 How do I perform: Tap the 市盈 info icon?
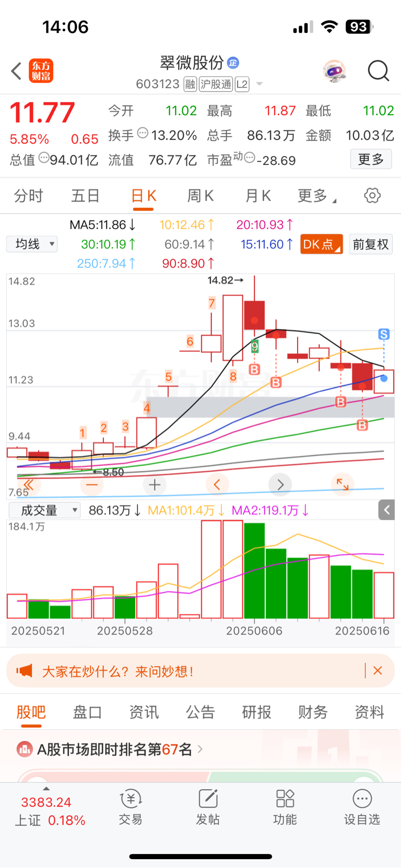pyautogui.click(x=250, y=157)
